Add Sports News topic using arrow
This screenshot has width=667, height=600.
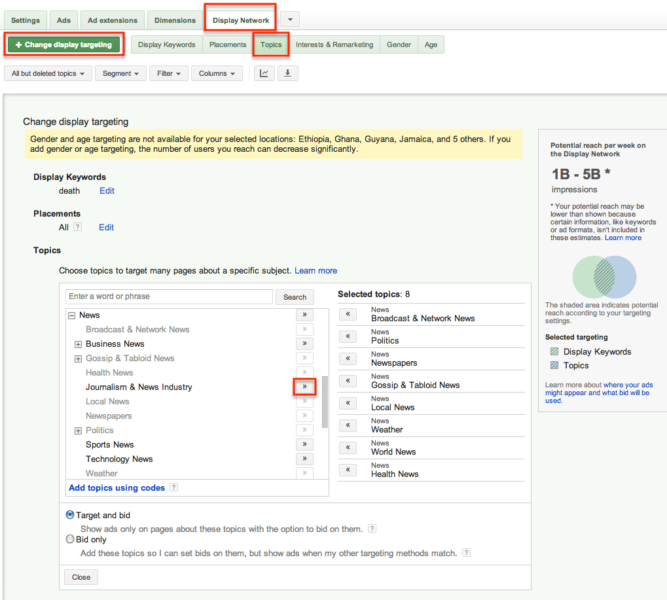pos(305,444)
